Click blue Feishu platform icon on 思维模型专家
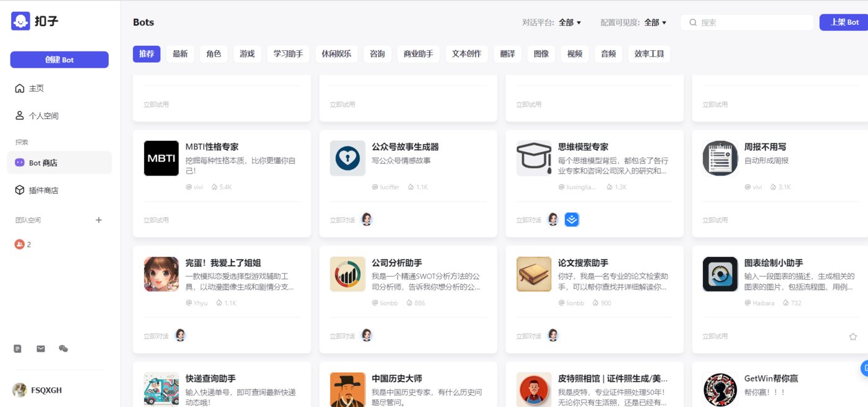 coord(572,220)
